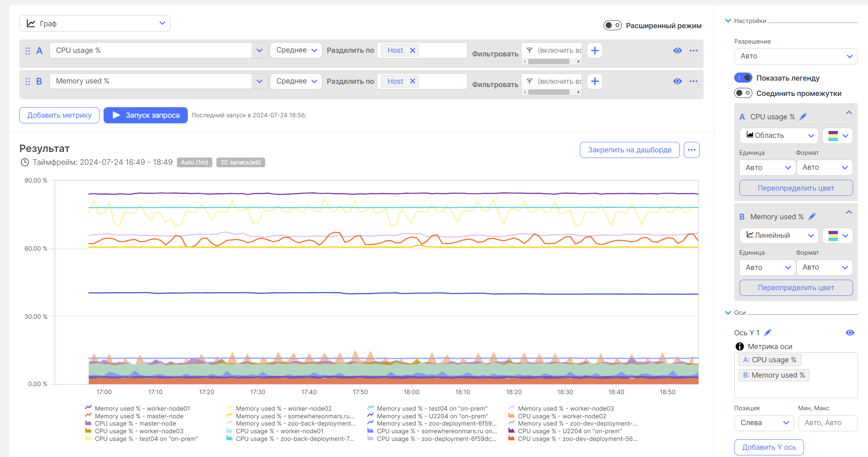Click the Метрика оси info icon

coord(739,347)
